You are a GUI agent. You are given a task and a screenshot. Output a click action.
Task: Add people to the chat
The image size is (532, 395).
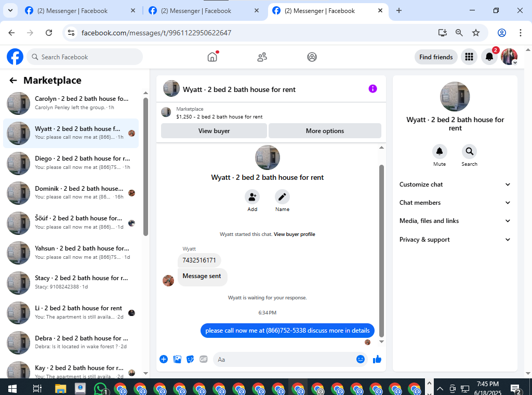click(252, 197)
